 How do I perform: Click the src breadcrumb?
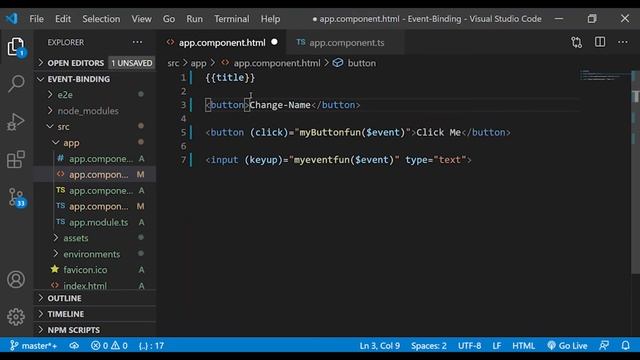[173, 63]
